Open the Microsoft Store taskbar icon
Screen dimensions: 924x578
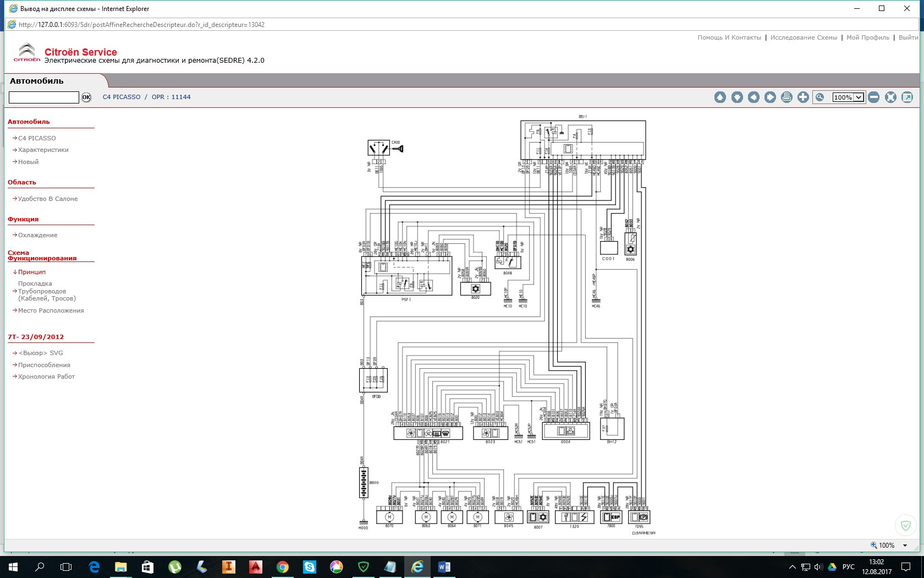click(147, 567)
